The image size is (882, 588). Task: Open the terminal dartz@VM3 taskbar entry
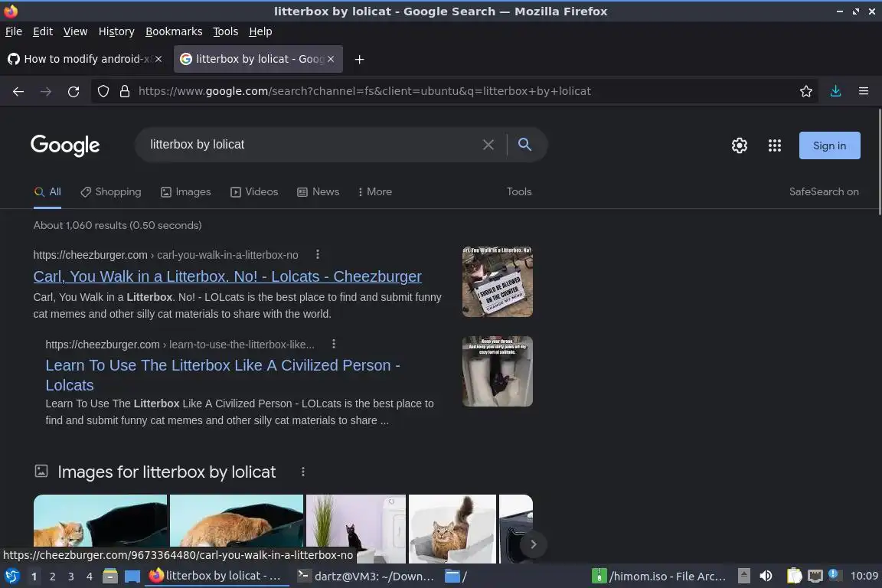click(366, 577)
